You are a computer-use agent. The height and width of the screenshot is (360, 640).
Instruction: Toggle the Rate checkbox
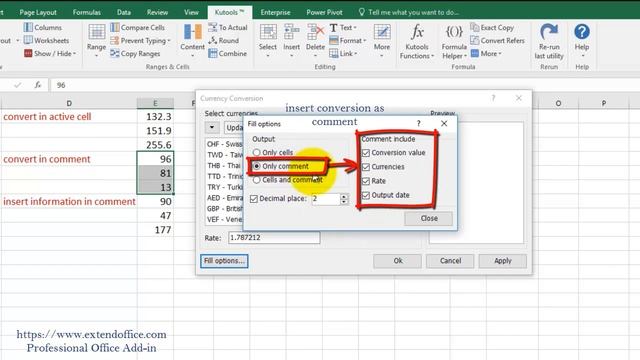click(366, 181)
